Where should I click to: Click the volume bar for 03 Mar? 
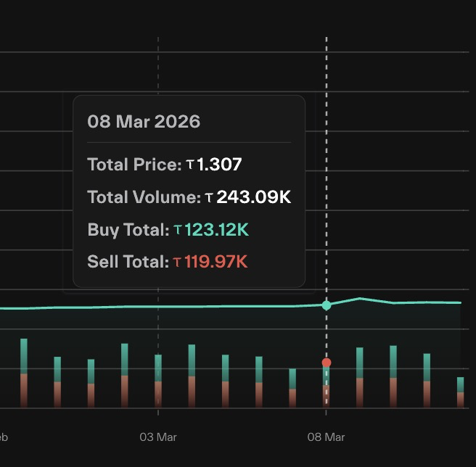[x=158, y=381]
